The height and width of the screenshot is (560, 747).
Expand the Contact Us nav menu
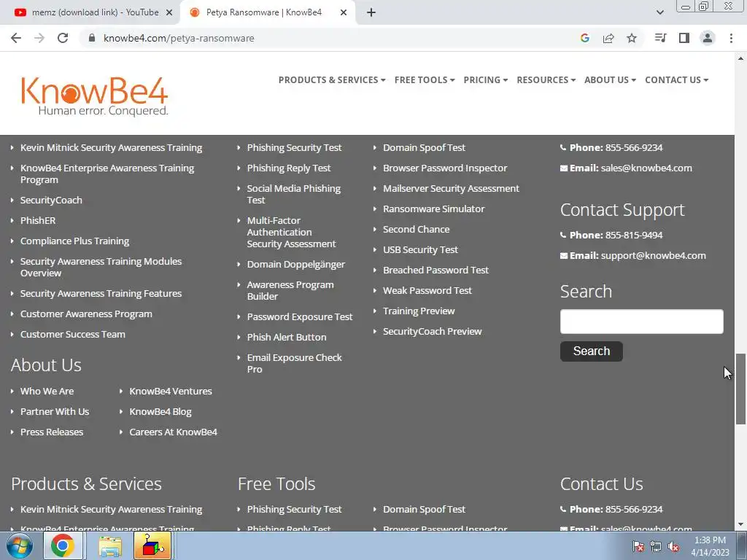pos(676,80)
